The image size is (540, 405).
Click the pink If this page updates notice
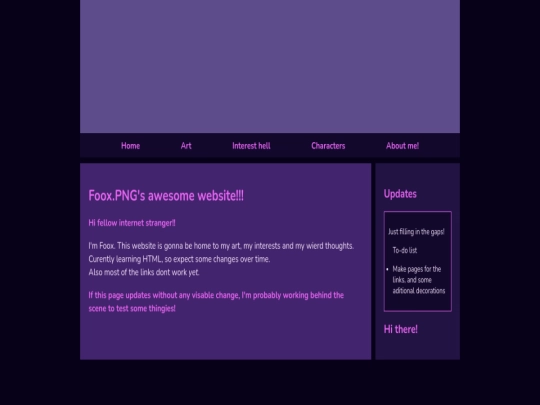point(216,302)
